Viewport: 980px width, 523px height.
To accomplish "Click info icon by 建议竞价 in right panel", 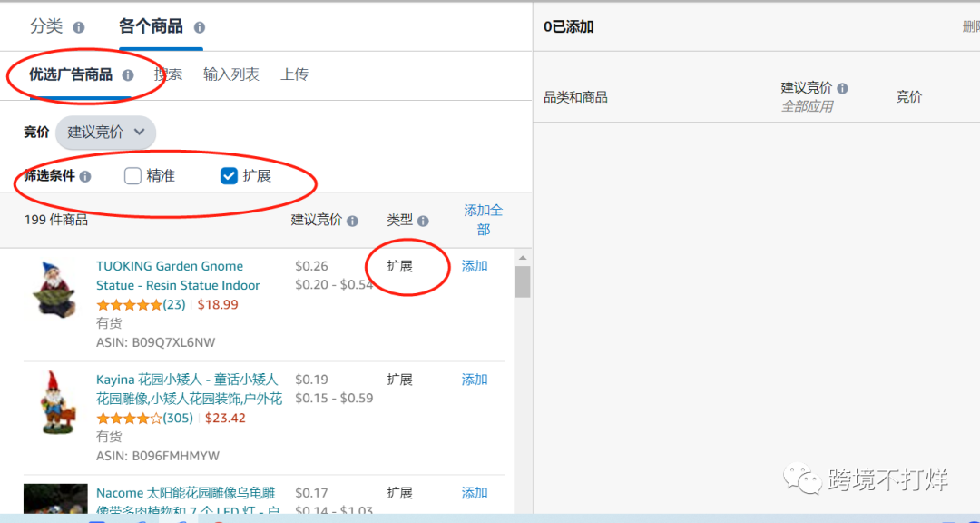I will tap(842, 88).
